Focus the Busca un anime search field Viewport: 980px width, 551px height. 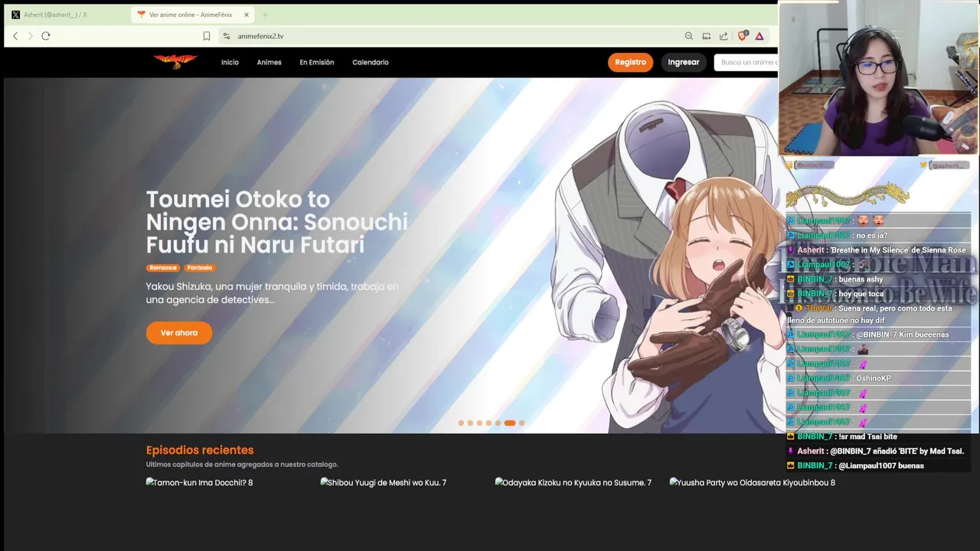coord(746,62)
